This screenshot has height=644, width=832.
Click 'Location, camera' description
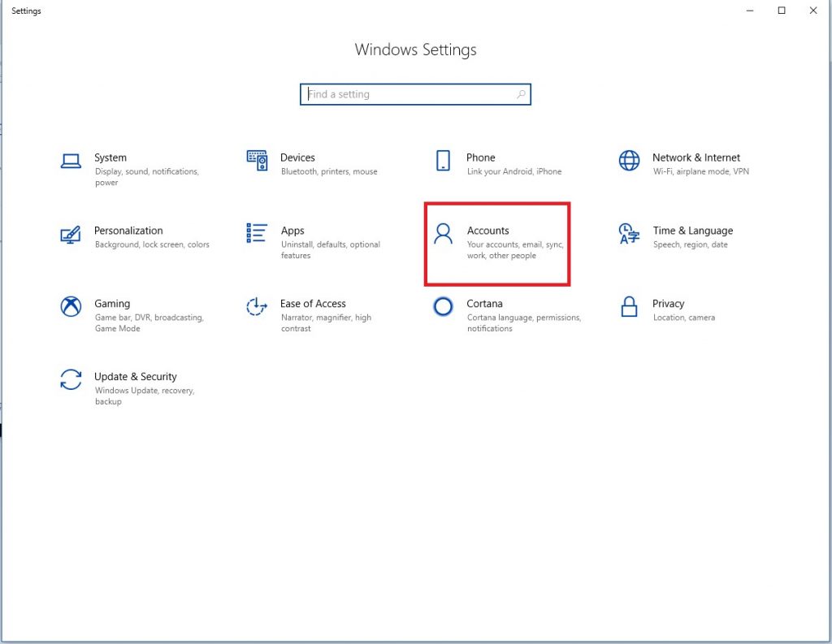tap(684, 318)
